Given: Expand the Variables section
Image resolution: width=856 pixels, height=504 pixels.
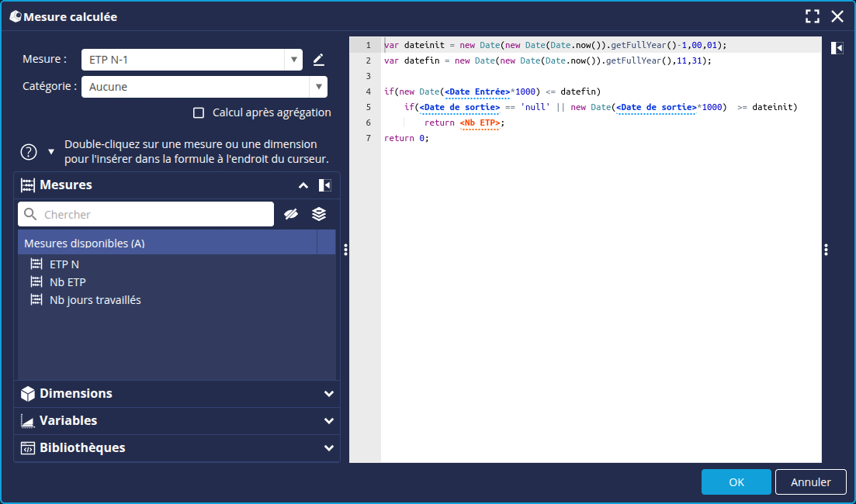Looking at the screenshot, I should (329, 421).
